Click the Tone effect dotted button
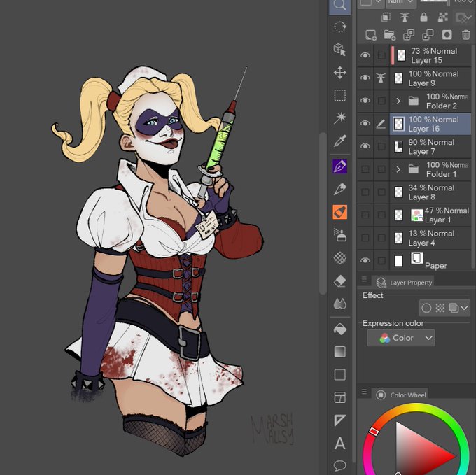The height and width of the screenshot is (475, 476). (440, 308)
